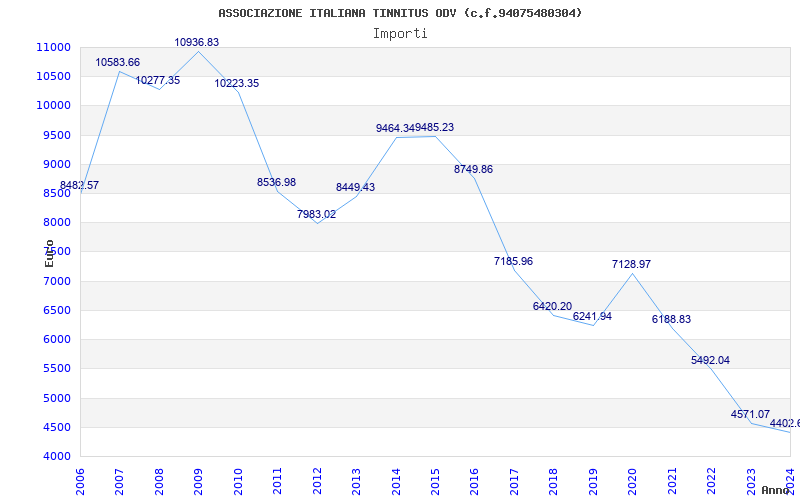800x500 pixels.
Task: Select the data label 5492.04
Action: 711,360
